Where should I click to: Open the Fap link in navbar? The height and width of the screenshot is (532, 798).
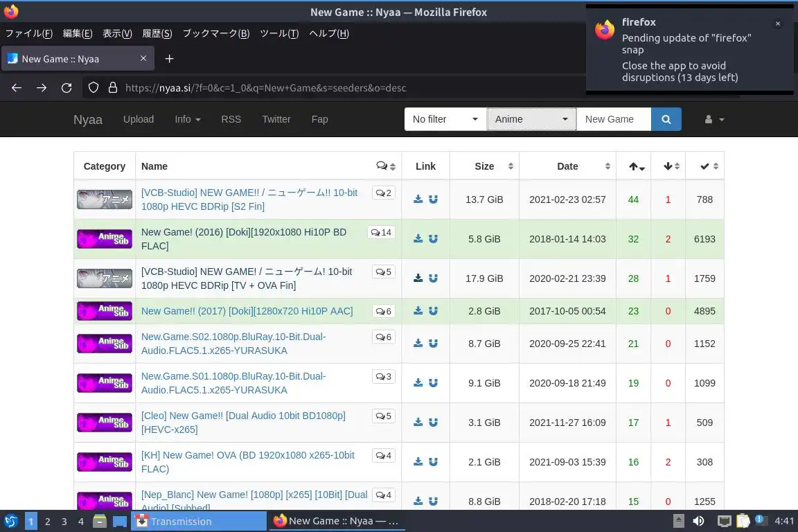[319, 119]
